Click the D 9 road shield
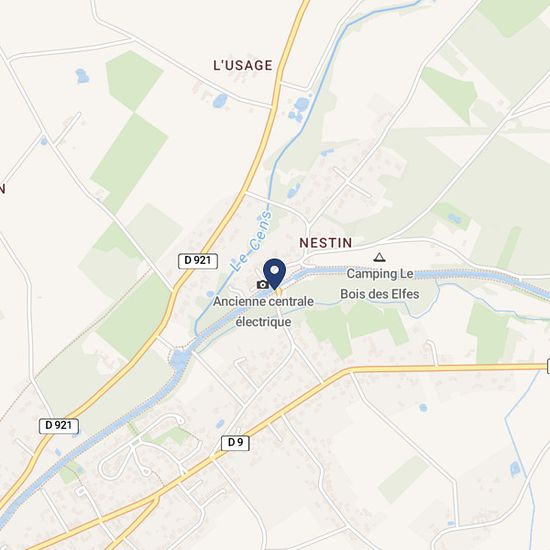 pyautogui.click(x=235, y=443)
